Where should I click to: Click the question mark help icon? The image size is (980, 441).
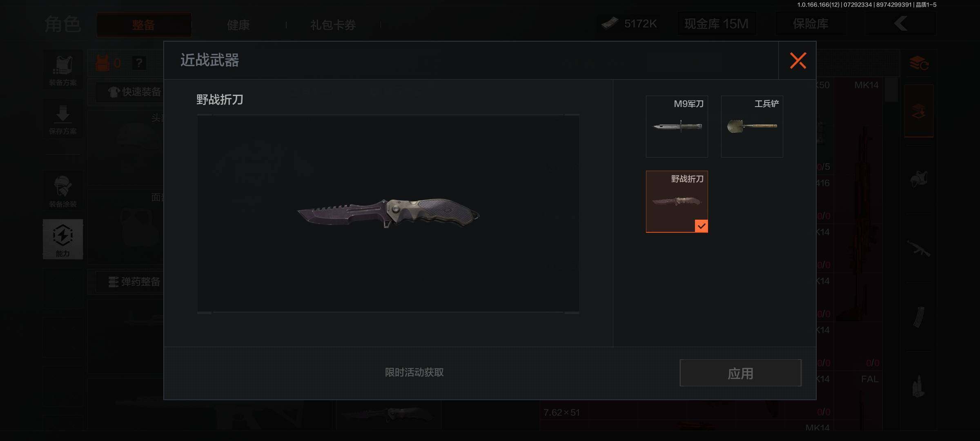tap(139, 63)
